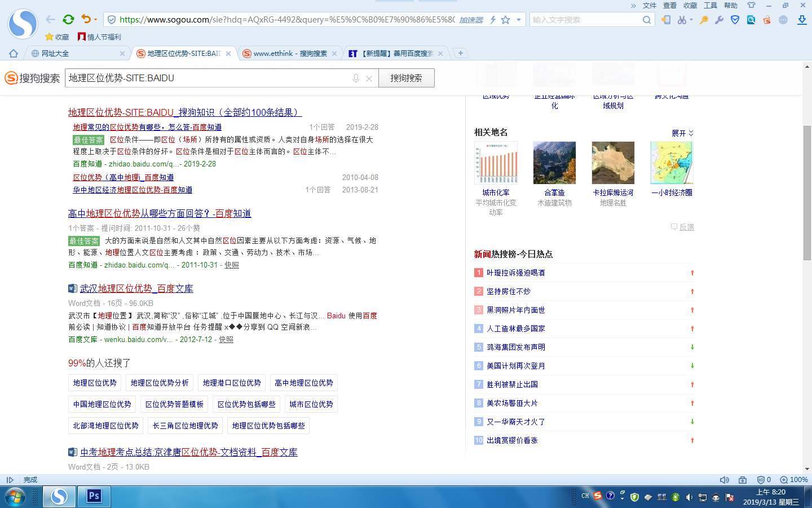This screenshot has height=508, width=812.
Task: Click the orange undo restore-page icon
Action: 86,19
